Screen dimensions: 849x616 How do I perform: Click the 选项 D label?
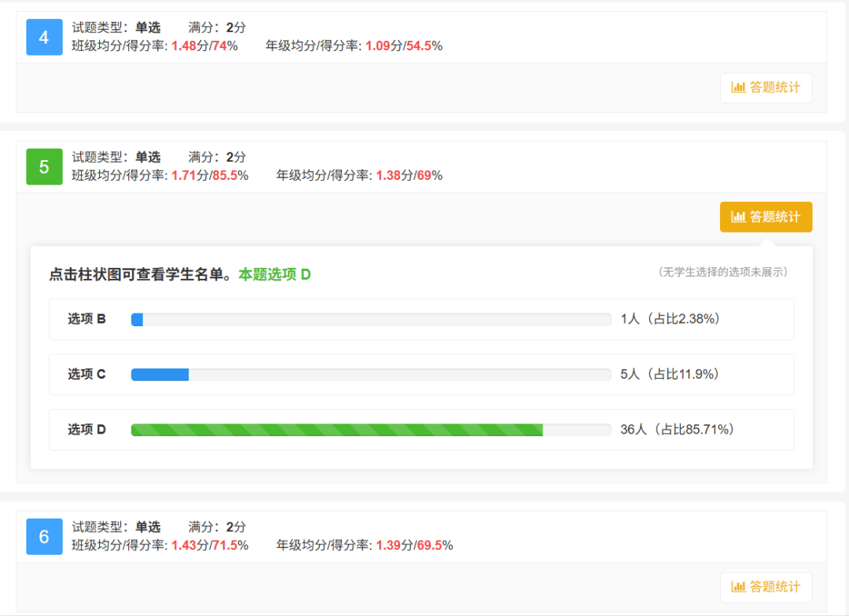[x=86, y=430]
